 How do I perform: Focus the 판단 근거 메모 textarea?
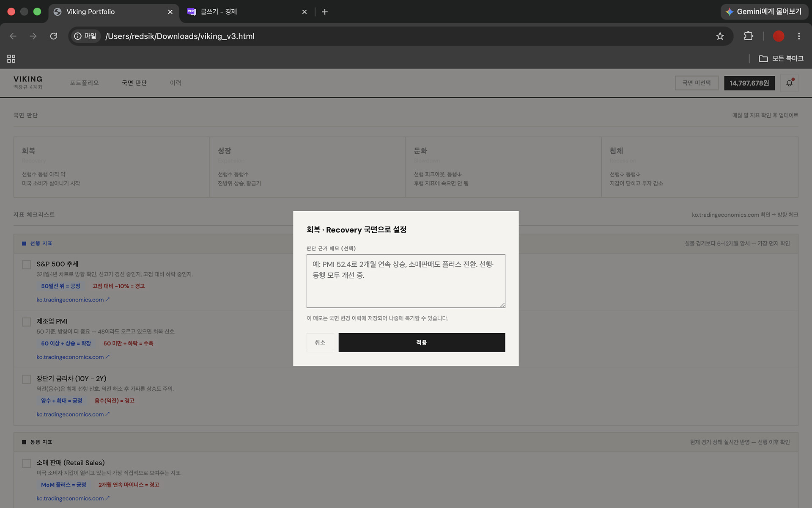(x=406, y=281)
